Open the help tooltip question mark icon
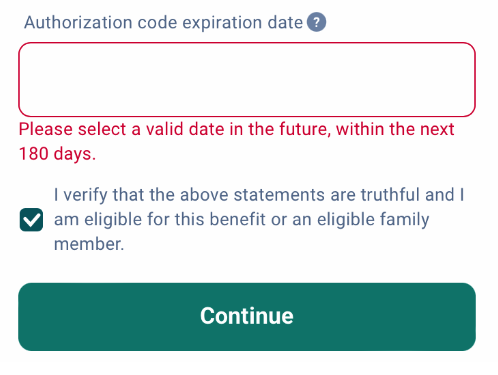The height and width of the screenshot is (375, 498). 316,22
